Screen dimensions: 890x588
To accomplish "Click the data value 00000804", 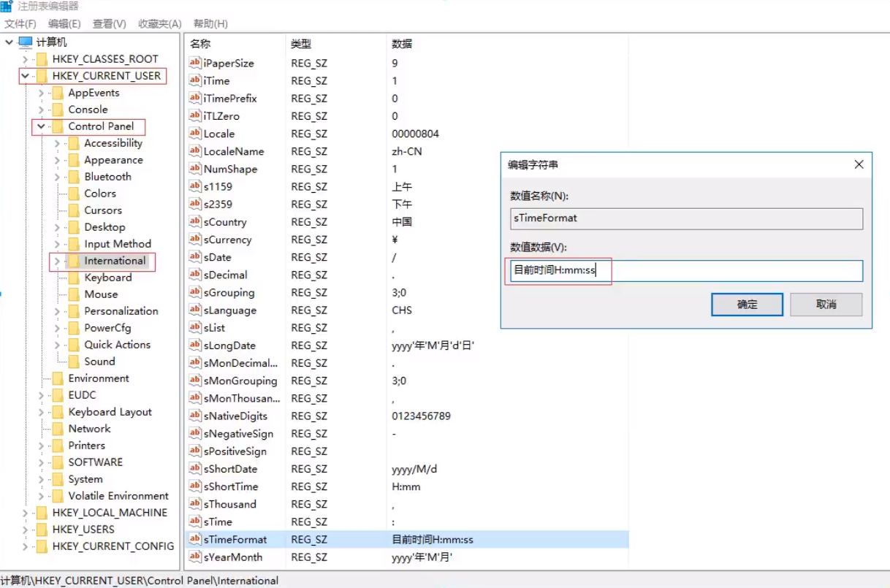I will [415, 134].
